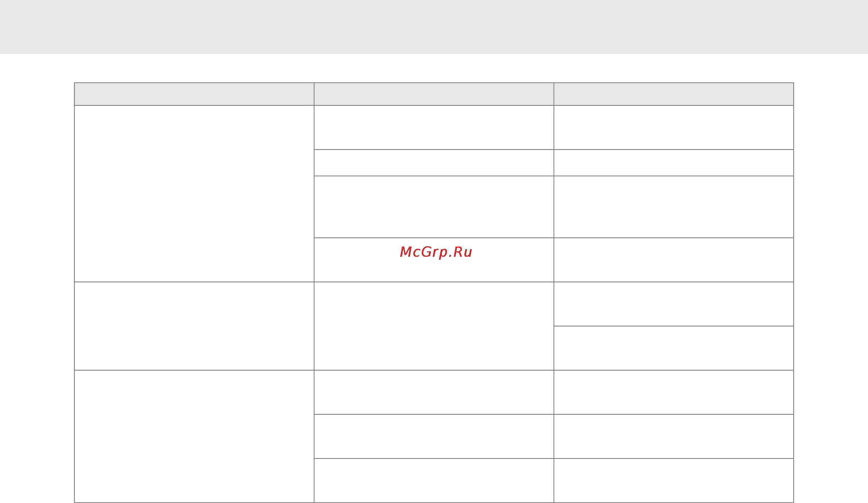Select the upper last-column cell in the second group

674,304
